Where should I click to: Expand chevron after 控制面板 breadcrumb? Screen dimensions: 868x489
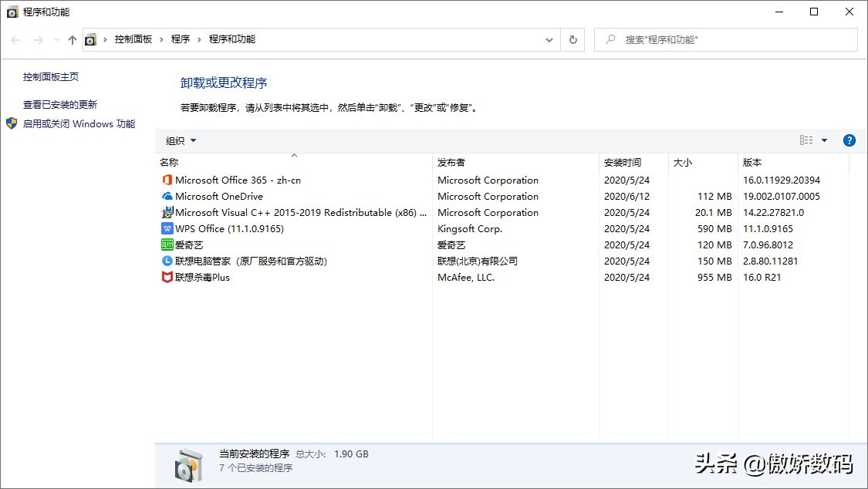[161, 40]
